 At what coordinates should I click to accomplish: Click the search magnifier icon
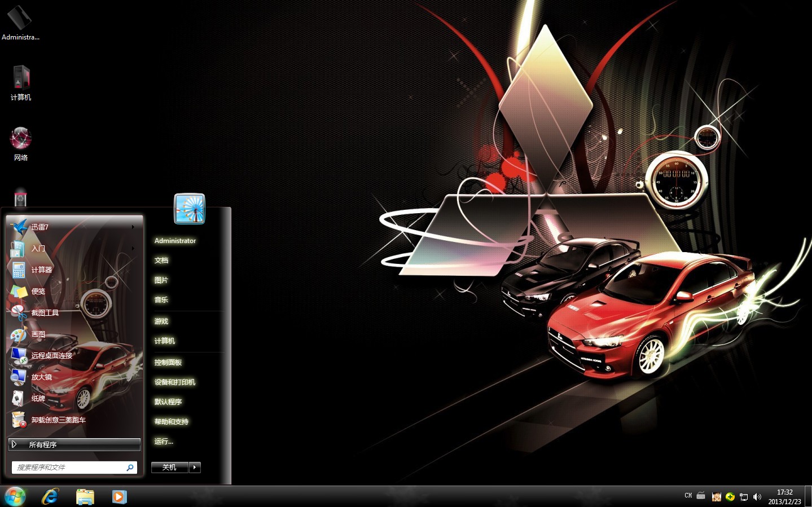tap(130, 467)
